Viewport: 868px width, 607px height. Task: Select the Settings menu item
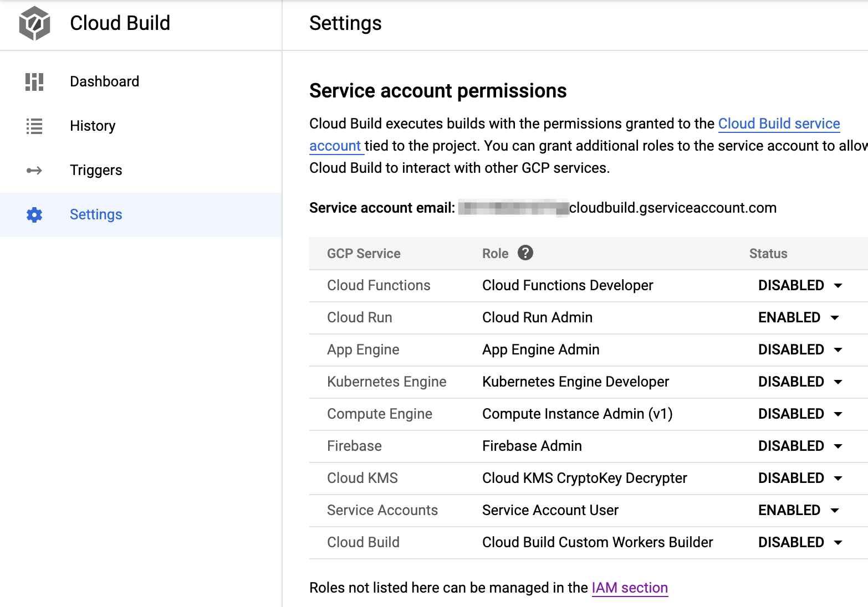(x=141, y=214)
